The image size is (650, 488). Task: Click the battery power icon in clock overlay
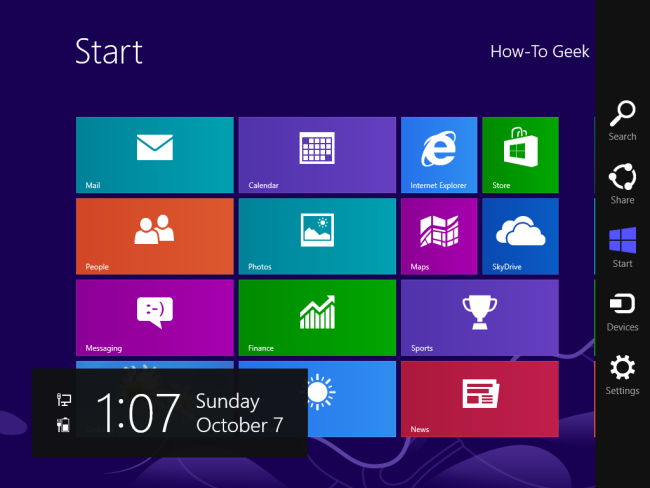pos(63,425)
